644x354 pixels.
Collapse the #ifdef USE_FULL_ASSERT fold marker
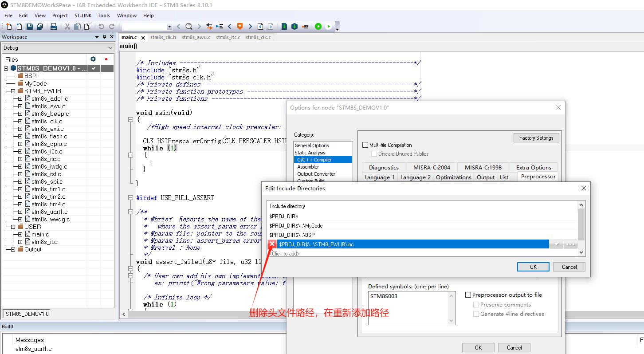(x=130, y=198)
